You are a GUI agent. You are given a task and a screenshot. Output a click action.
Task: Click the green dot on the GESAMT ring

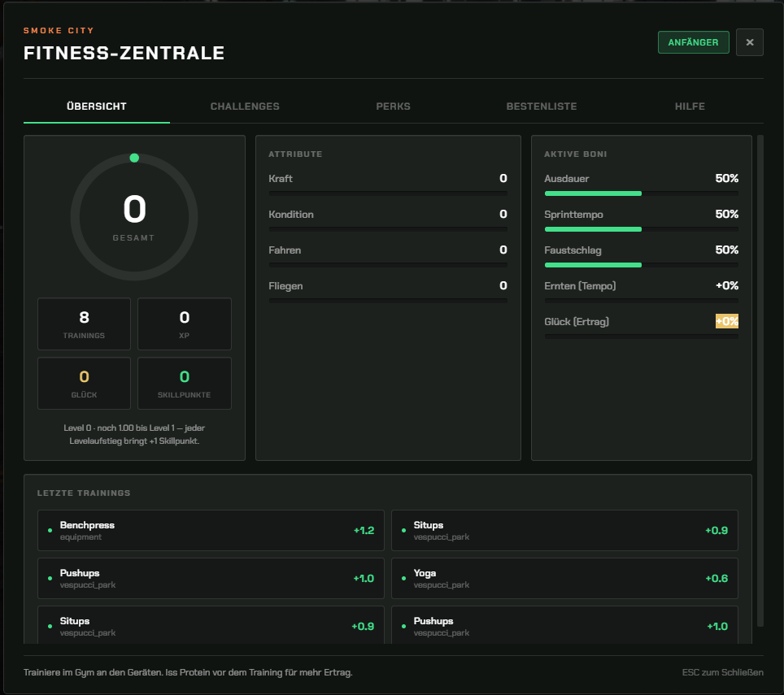tap(134, 158)
